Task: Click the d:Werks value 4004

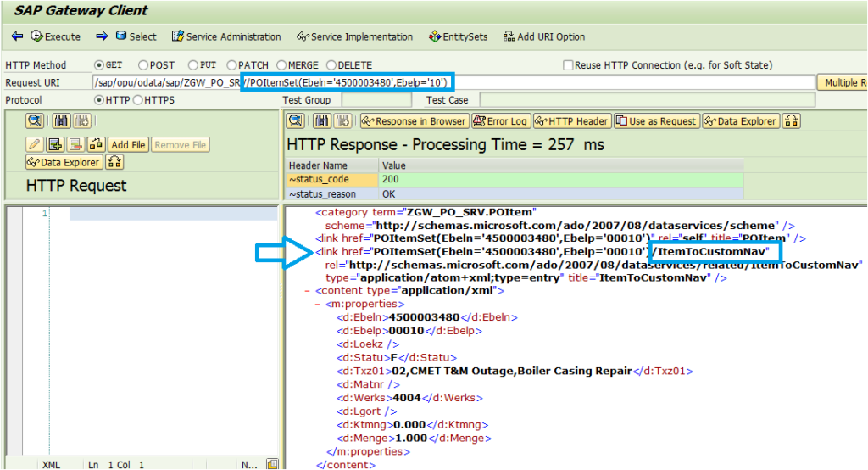Action: tap(407, 398)
